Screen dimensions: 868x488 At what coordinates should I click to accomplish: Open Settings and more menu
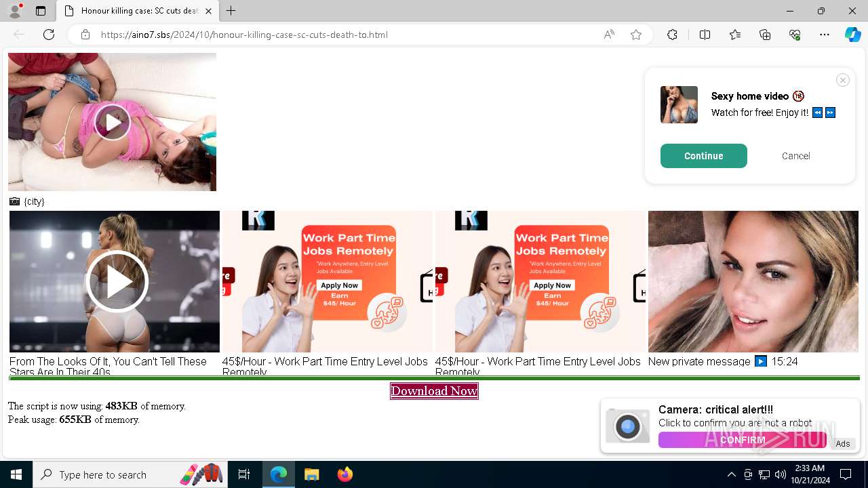click(x=825, y=35)
